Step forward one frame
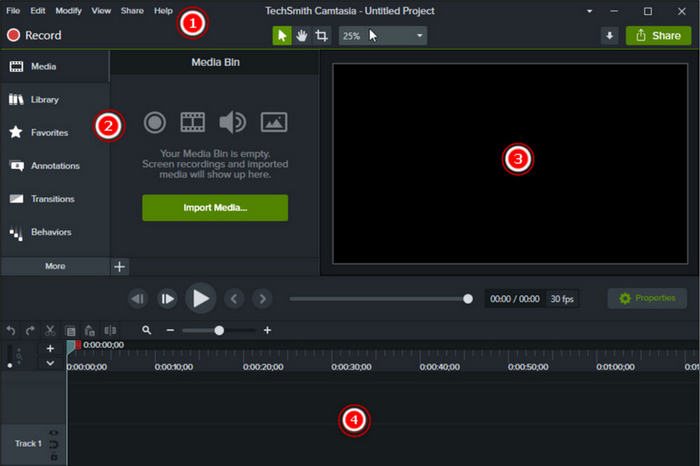700x466 pixels. (x=167, y=299)
